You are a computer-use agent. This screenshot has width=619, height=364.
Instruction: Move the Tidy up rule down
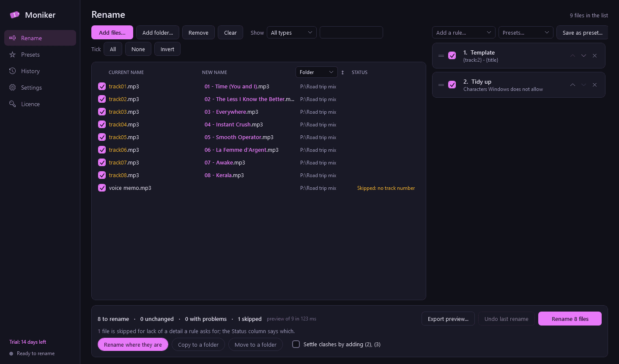click(583, 85)
